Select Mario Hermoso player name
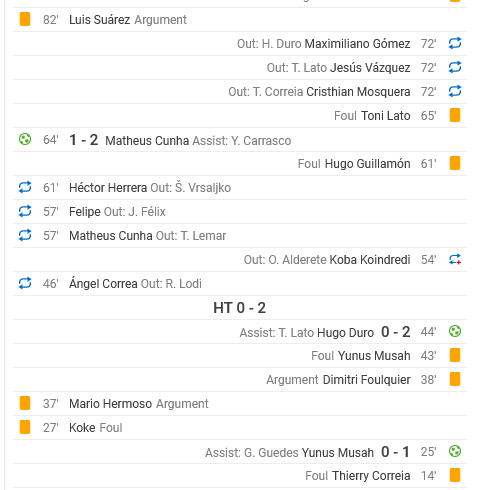482x490 pixels. (110, 404)
